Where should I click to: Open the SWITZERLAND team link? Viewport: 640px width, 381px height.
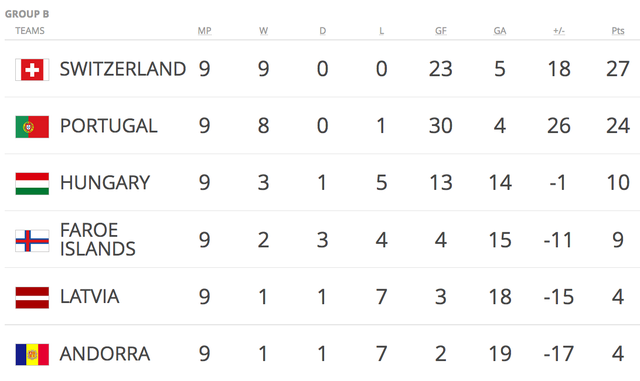[123, 69]
